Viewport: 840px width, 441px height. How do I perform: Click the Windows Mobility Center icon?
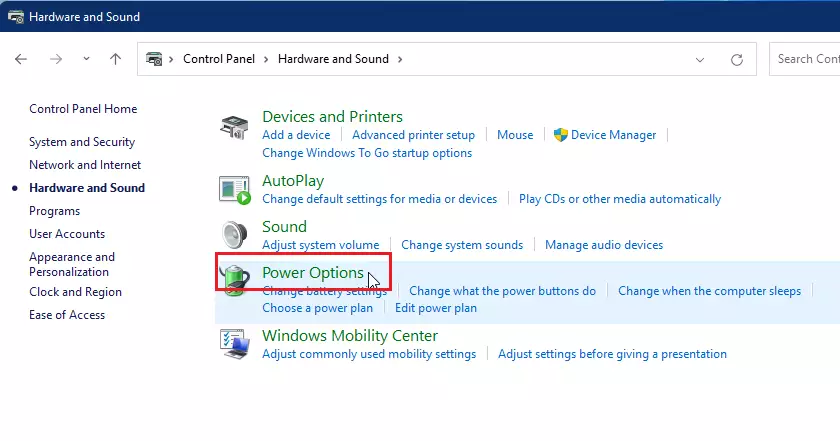pos(235,343)
